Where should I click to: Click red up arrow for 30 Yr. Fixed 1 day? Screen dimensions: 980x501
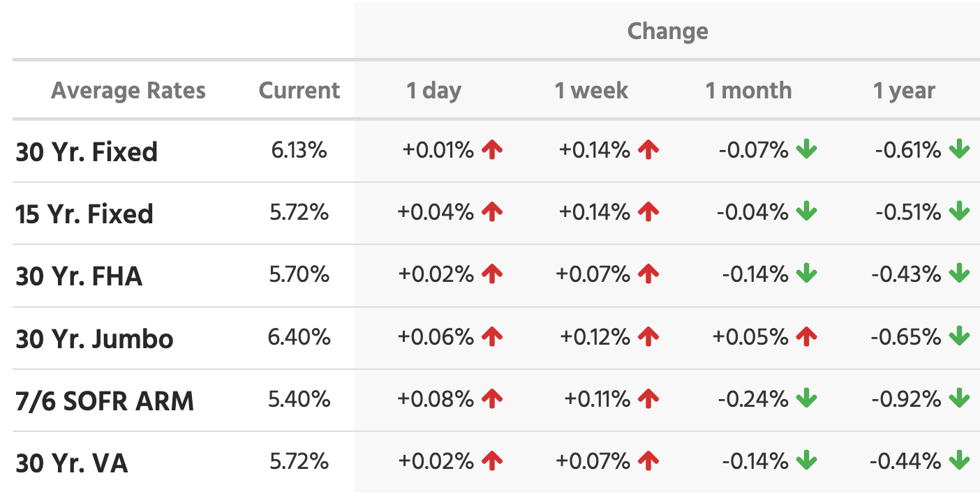(x=492, y=150)
